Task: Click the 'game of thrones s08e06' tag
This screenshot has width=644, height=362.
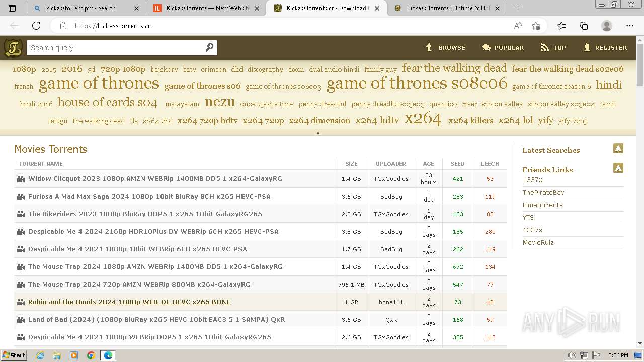Action: coord(417,83)
